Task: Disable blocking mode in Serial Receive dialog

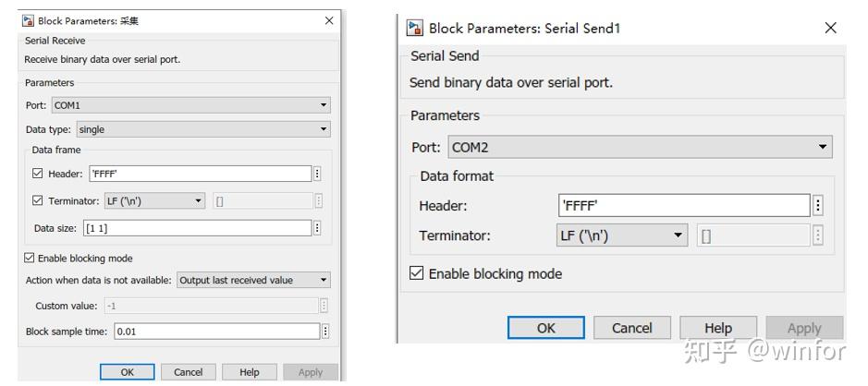Action: (x=30, y=259)
